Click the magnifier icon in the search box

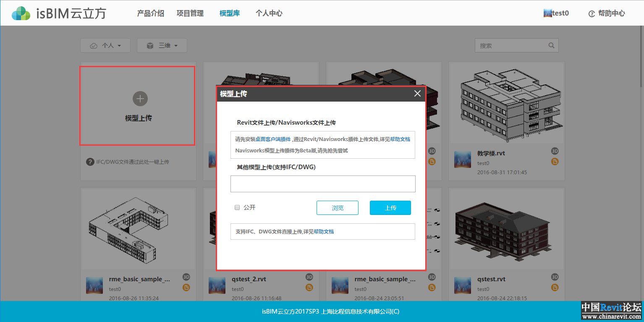pyautogui.click(x=551, y=45)
